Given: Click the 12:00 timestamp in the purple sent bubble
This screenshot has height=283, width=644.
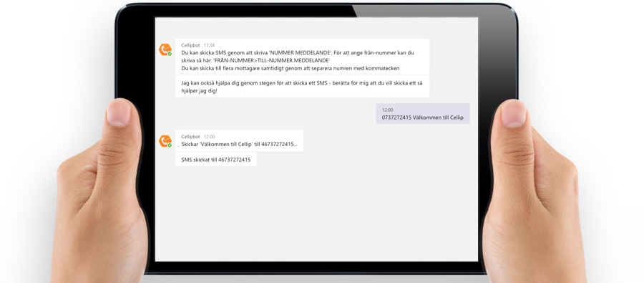Looking at the screenshot, I should [387, 110].
